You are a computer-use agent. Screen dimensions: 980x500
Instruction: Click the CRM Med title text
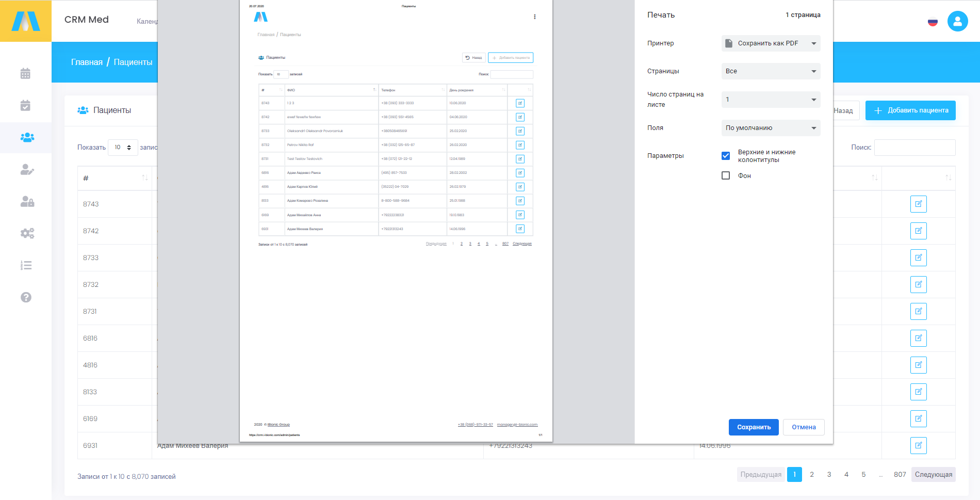[x=87, y=20]
